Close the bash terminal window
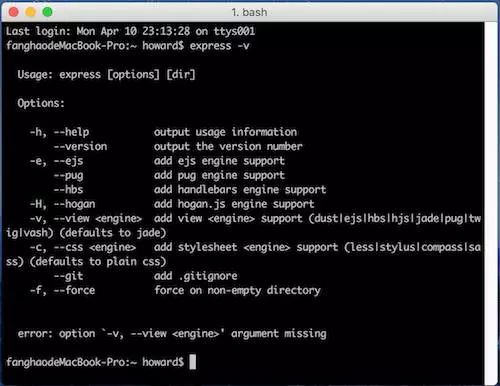The height and width of the screenshot is (386, 500). coord(14,12)
